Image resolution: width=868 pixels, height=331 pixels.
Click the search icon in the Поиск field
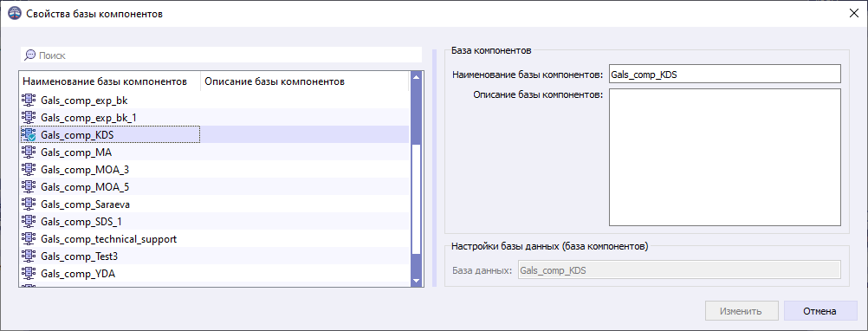coord(30,55)
